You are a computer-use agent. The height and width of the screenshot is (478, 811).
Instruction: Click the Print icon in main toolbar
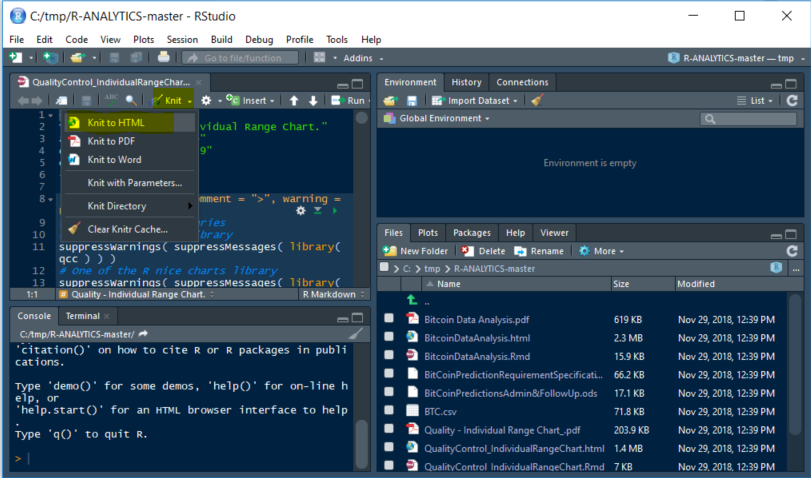coord(163,57)
